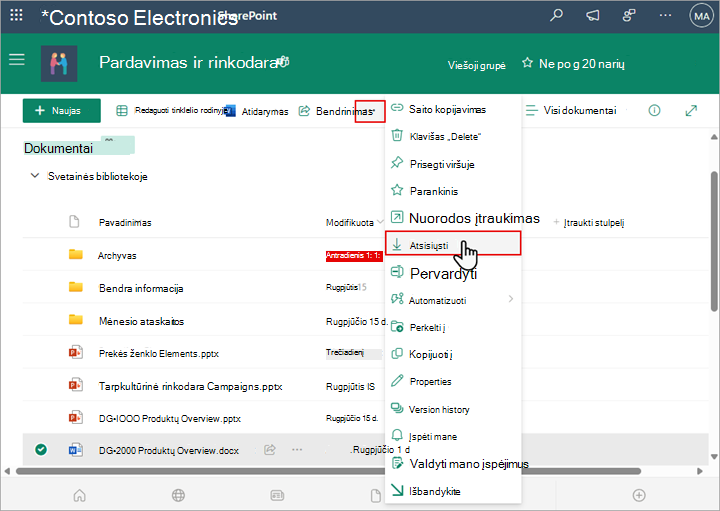This screenshot has width=720, height=511.
Task: Click the horizontal scrollbar under the file list
Action: 328,471
